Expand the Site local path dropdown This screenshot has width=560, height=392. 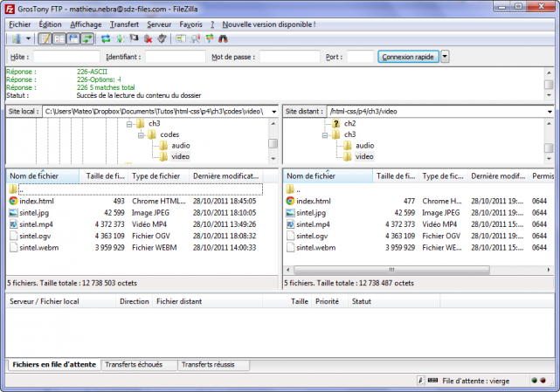click(273, 112)
